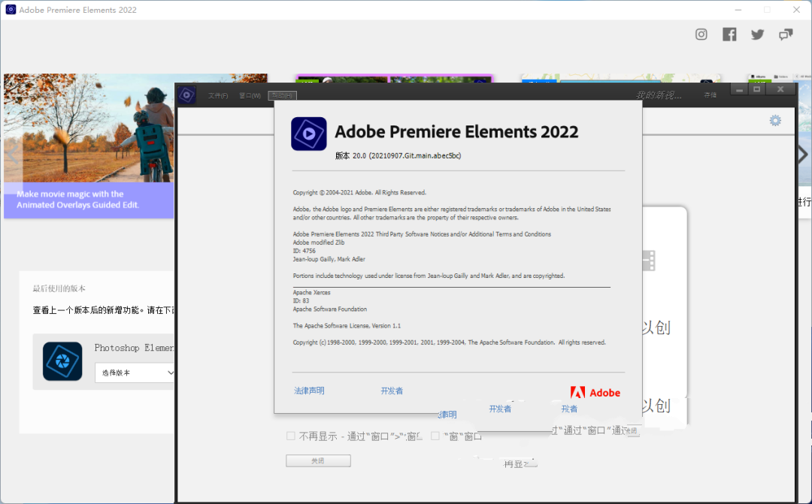This screenshot has height=504, width=812.
Task: Open the forum chat bubbles icon
Action: point(786,35)
